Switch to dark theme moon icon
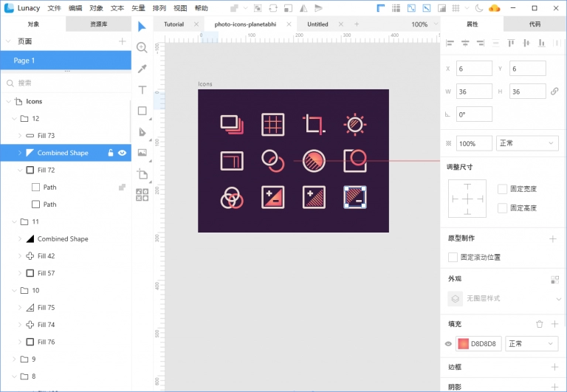Screen dimensions: 567x392 tap(478, 8)
